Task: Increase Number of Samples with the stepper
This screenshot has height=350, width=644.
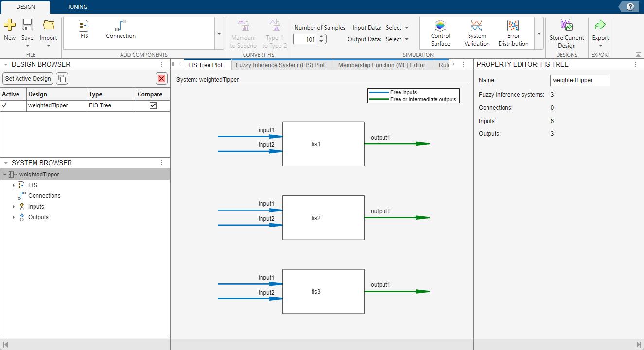Action: 321,36
